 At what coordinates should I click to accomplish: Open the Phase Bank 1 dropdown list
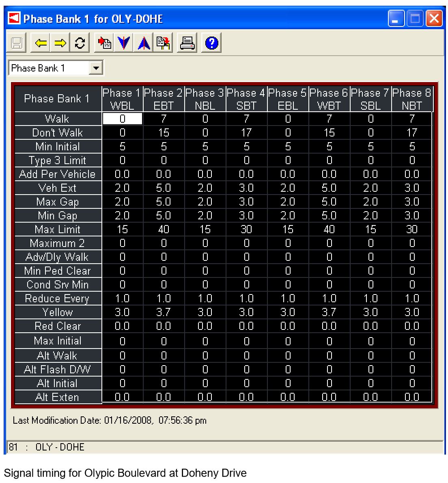[x=96, y=68]
